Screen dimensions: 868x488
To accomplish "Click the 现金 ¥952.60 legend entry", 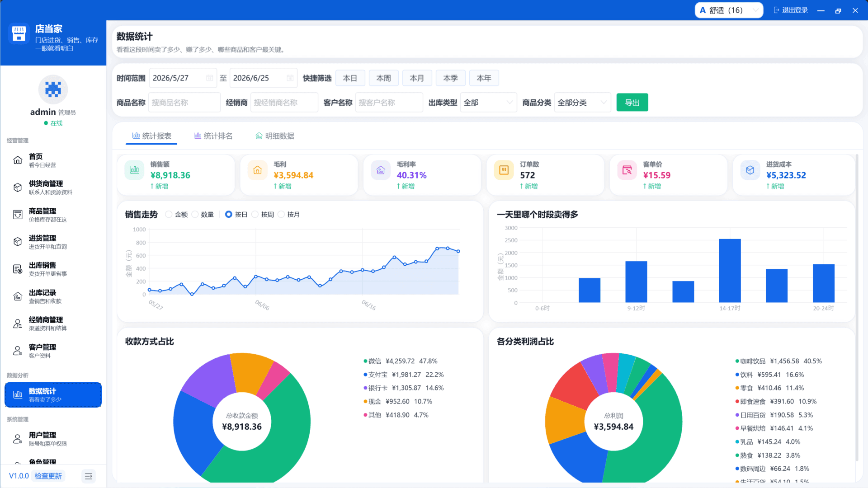I will click(x=398, y=402).
